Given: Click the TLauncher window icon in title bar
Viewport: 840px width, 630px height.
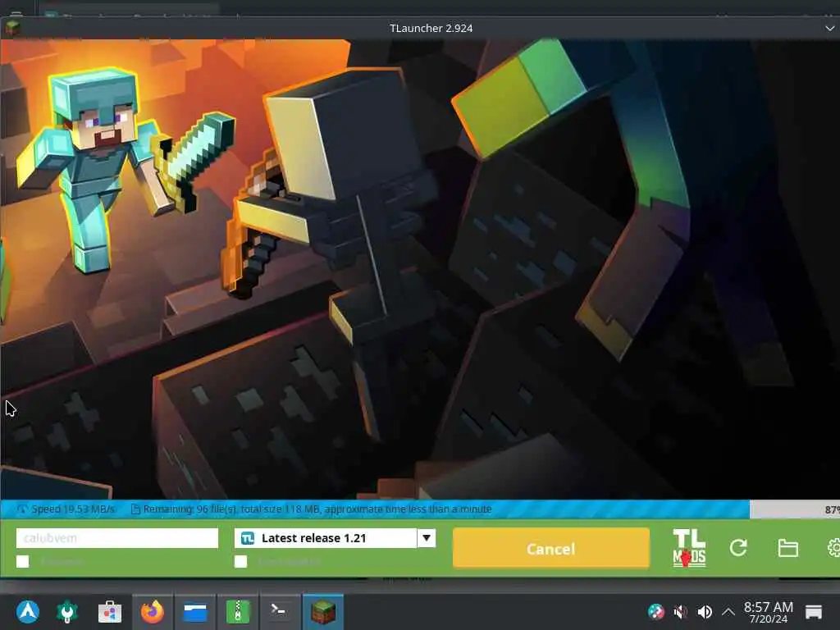Looking at the screenshot, I should click(x=13, y=27).
